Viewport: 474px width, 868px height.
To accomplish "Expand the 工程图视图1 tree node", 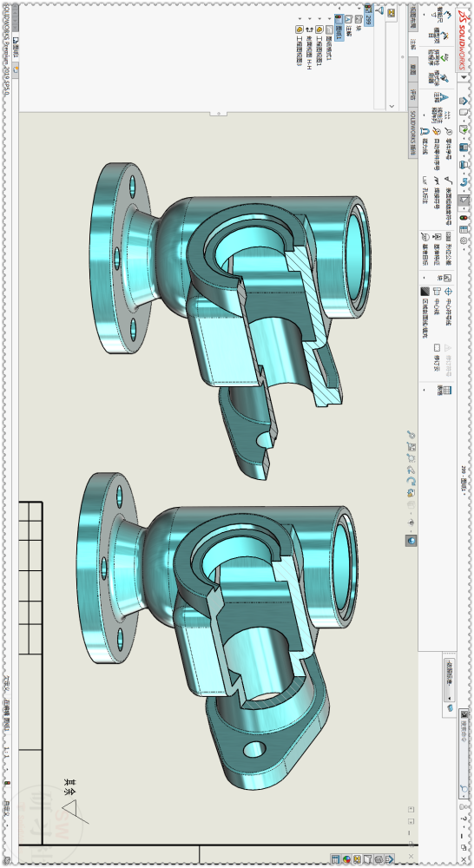I will click(x=319, y=19).
